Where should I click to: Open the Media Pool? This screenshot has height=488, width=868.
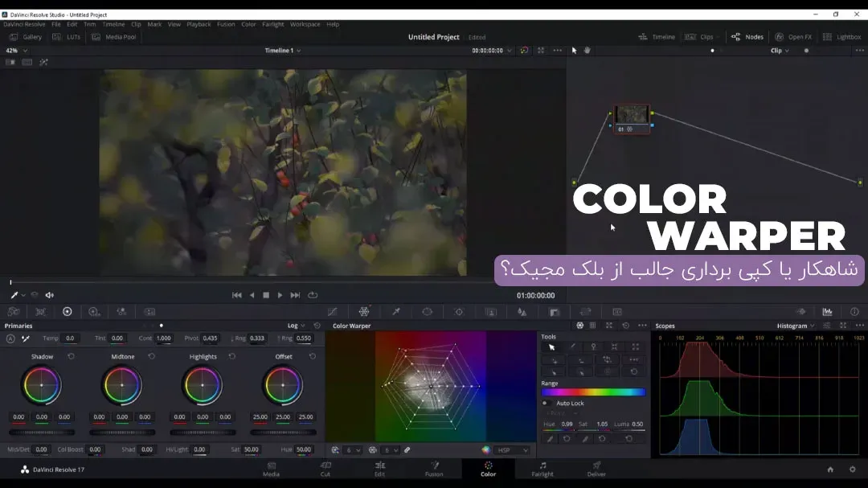click(x=113, y=37)
